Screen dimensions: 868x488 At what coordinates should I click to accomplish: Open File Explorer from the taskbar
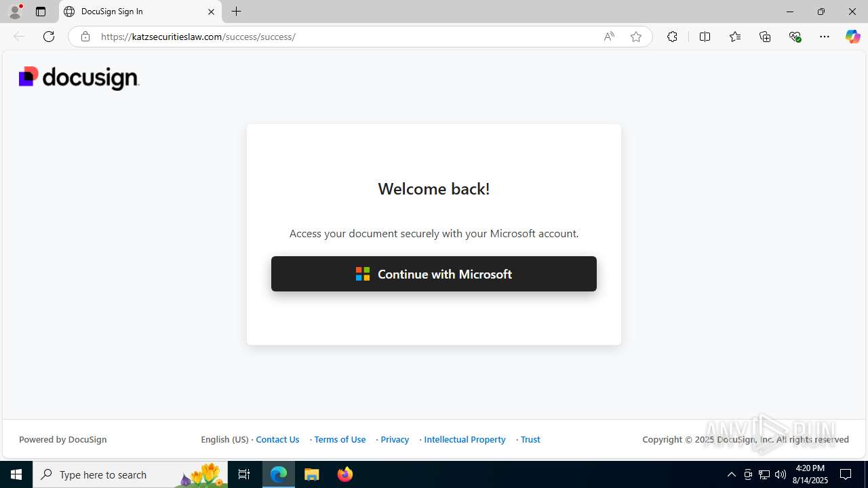[312, 474]
